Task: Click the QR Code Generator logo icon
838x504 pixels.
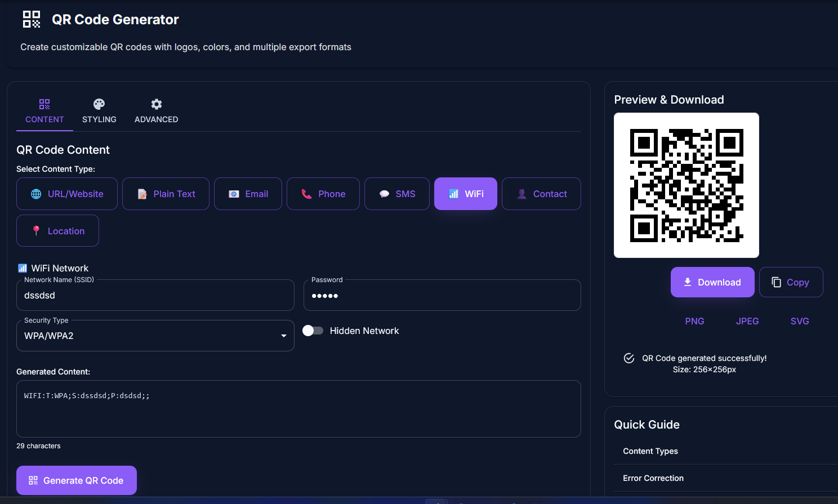Action: pyautogui.click(x=32, y=19)
